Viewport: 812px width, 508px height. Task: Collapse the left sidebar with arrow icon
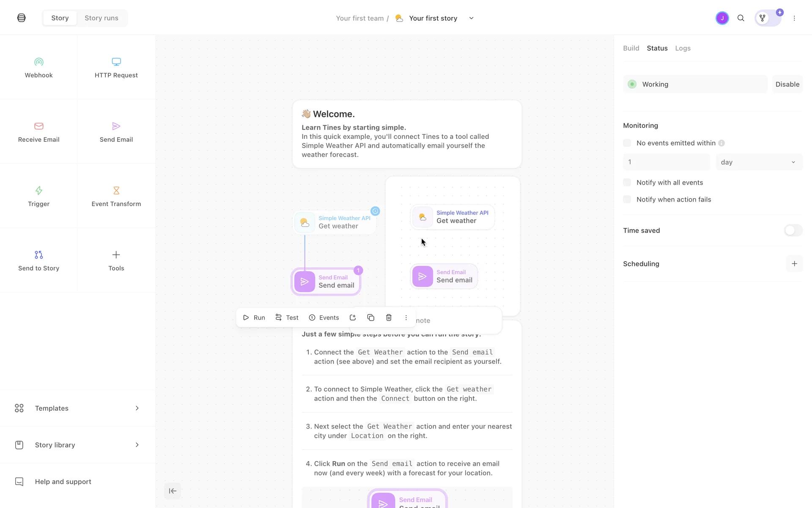tap(173, 491)
